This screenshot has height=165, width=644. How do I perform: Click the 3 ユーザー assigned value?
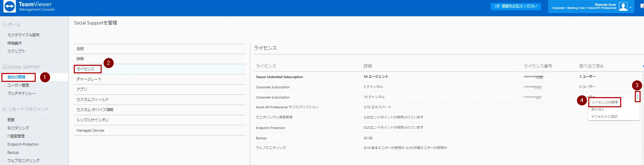[x=588, y=77]
